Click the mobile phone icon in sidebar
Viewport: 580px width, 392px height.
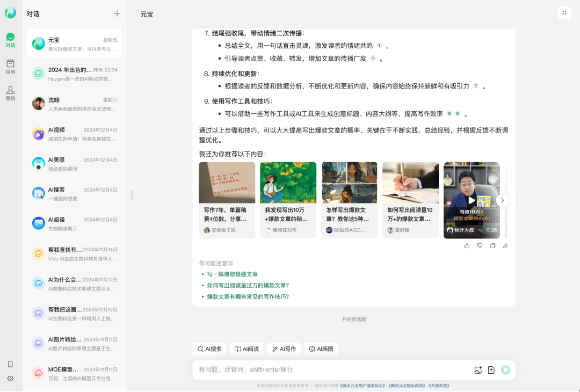tap(10, 364)
